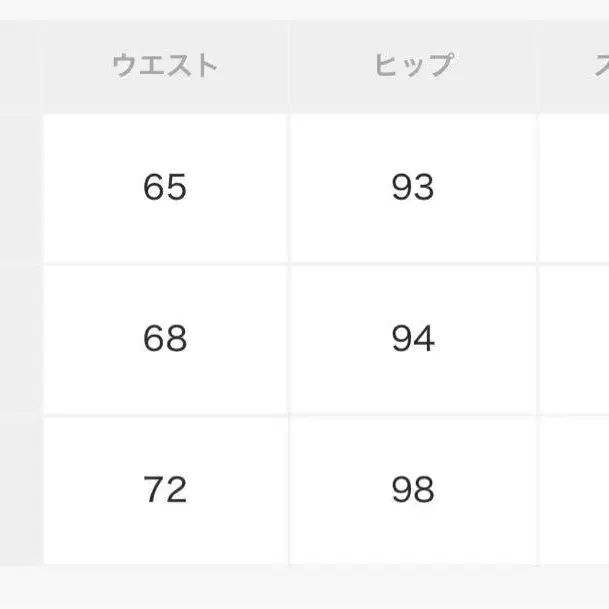This screenshot has height=609, width=609.
Task: Select the gray row label left of 68
Action: [x=20, y=340]
